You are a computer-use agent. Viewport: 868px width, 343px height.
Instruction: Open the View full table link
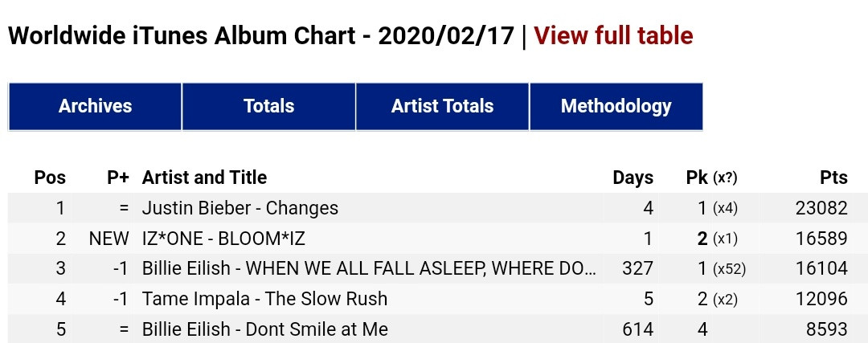click(x=613, y=36)
